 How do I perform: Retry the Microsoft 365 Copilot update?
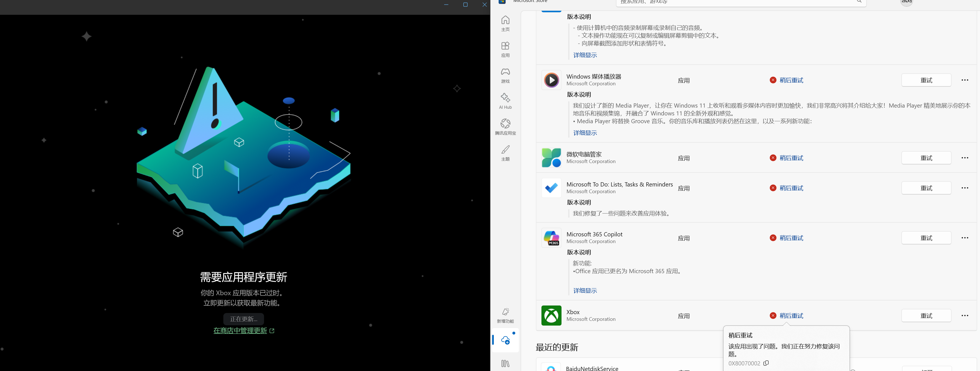tap(926, 238)
